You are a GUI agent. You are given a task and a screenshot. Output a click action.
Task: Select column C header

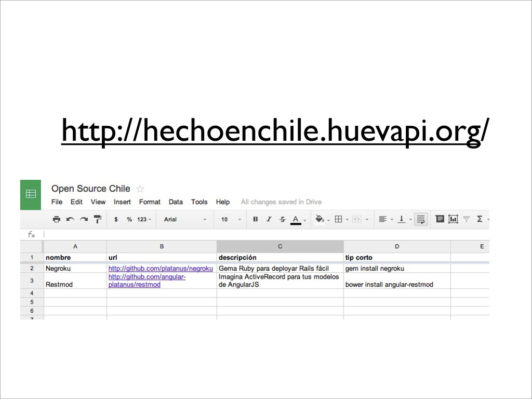click(x=280, y=246)
